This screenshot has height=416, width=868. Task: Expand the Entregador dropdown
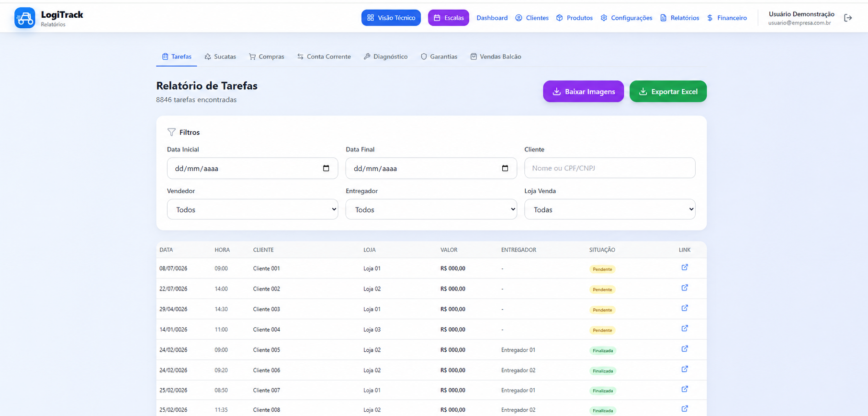(431, 209)
